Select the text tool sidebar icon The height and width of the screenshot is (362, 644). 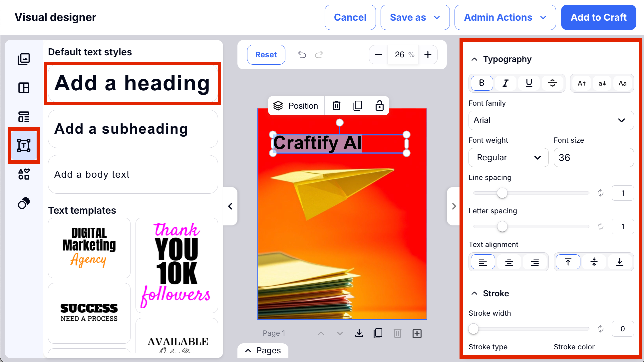pyautogui.click(x=24, y=146)
